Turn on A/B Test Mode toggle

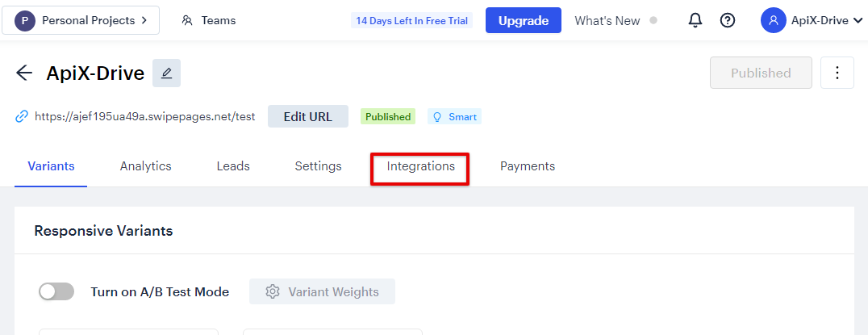pyautogui.click(x=56, y=291)
